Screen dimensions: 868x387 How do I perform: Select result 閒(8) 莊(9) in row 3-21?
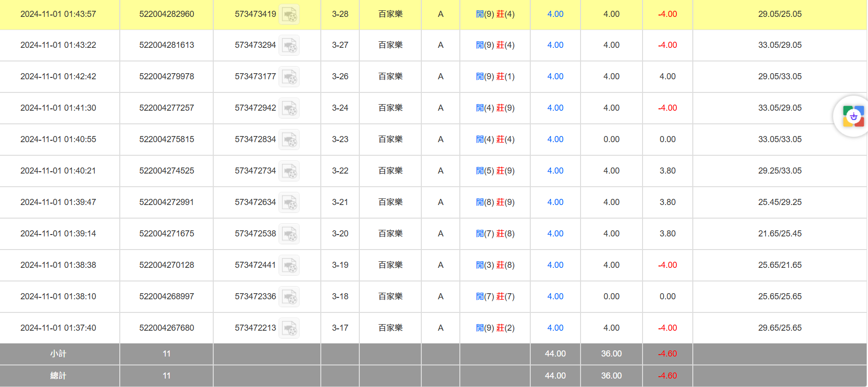tap(495, 202)
